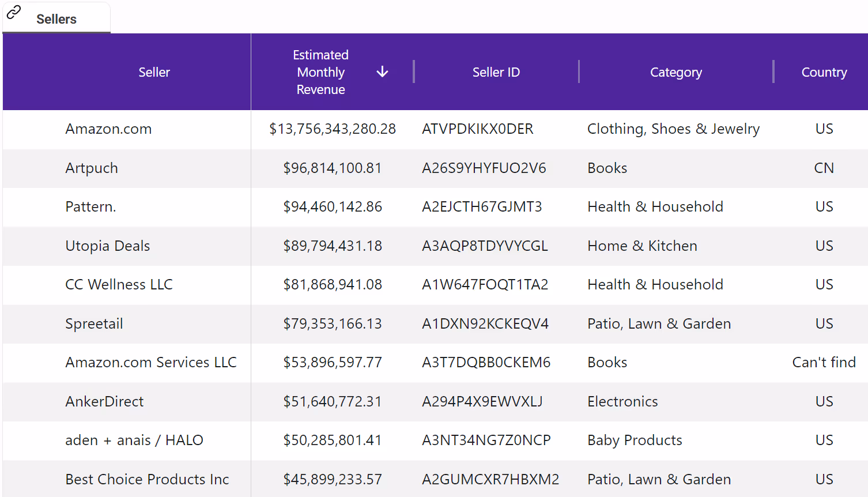Select the CC Wellness LLC seller name
Image resolution: width=868 pixels, height=497 pixels.
coord(119,284)
